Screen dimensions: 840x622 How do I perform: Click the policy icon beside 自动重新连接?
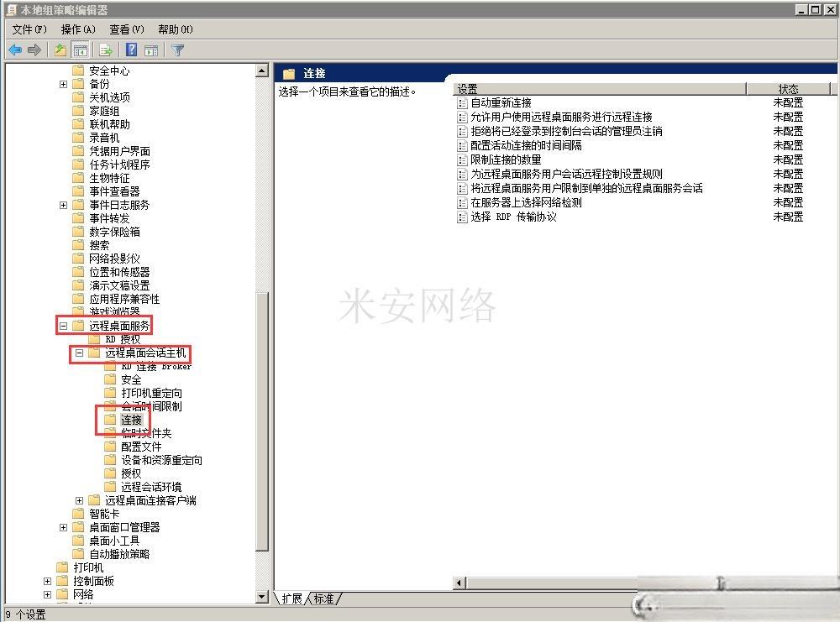[462, 102]
